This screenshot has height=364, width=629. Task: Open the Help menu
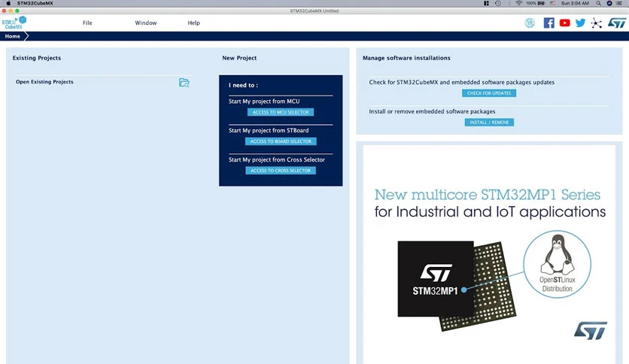(x=194, y=23)
